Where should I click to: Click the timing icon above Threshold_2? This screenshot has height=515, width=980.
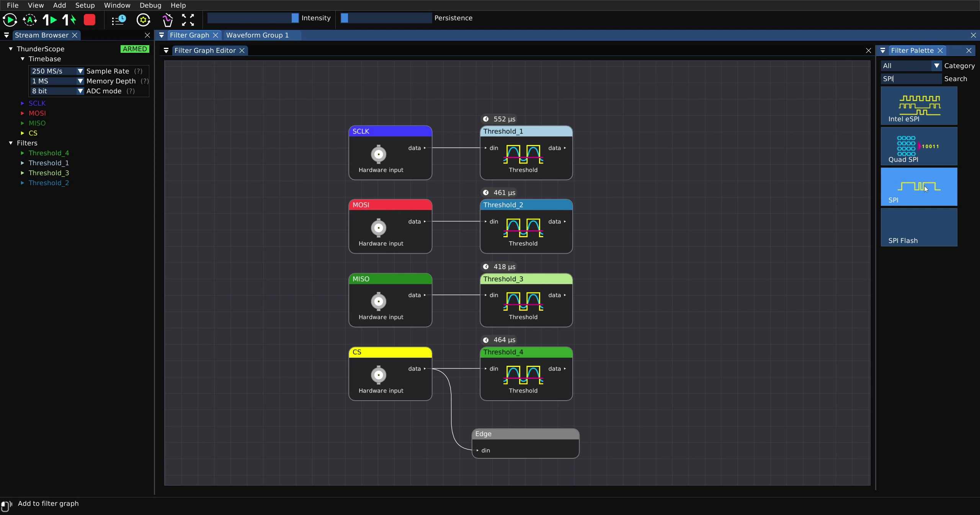click(486, 193)
